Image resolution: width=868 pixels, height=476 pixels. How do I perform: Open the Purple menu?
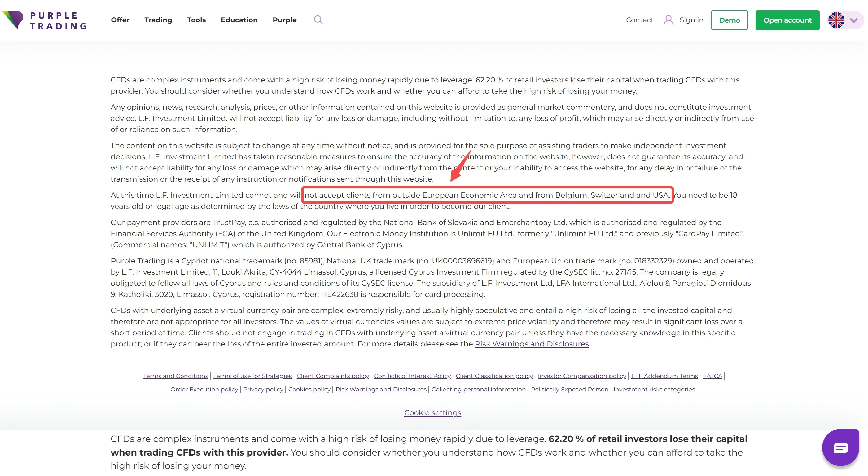click(x=285, y=20)
